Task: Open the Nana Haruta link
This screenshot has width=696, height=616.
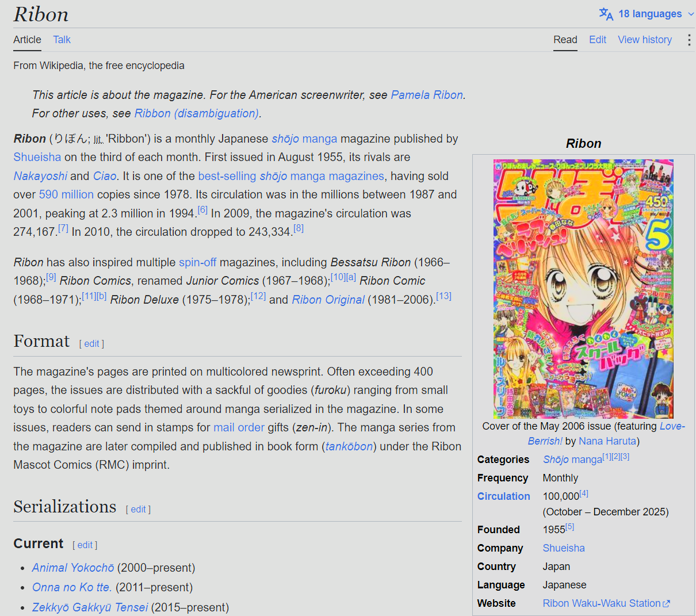Action: (x=607, y=441)
